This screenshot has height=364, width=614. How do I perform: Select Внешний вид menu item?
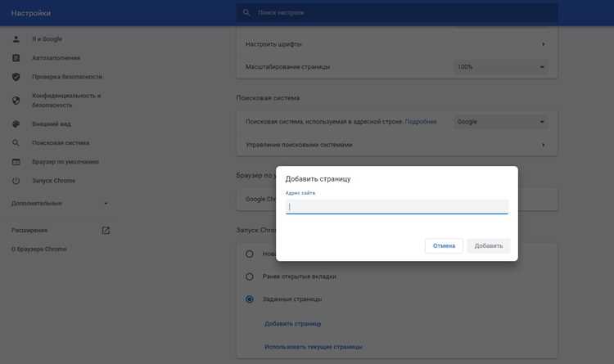click(52, 124)
